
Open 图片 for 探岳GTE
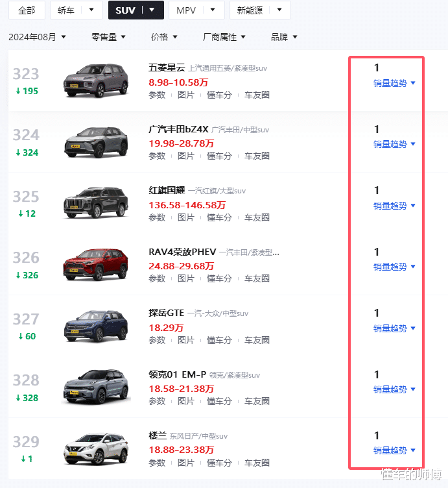(x=186, y=340)
